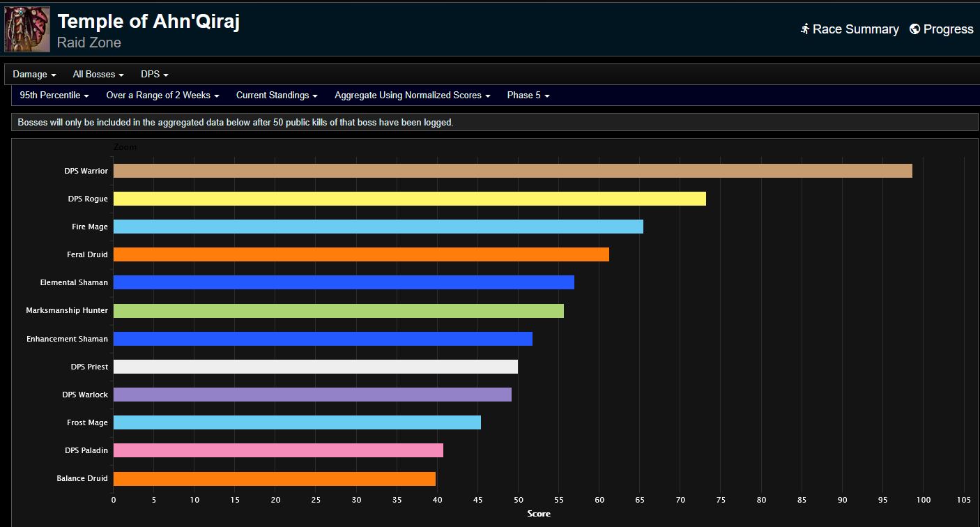The image size is (980, 527).
Task: Click the Progress globe icon
Action: (915, 29)
